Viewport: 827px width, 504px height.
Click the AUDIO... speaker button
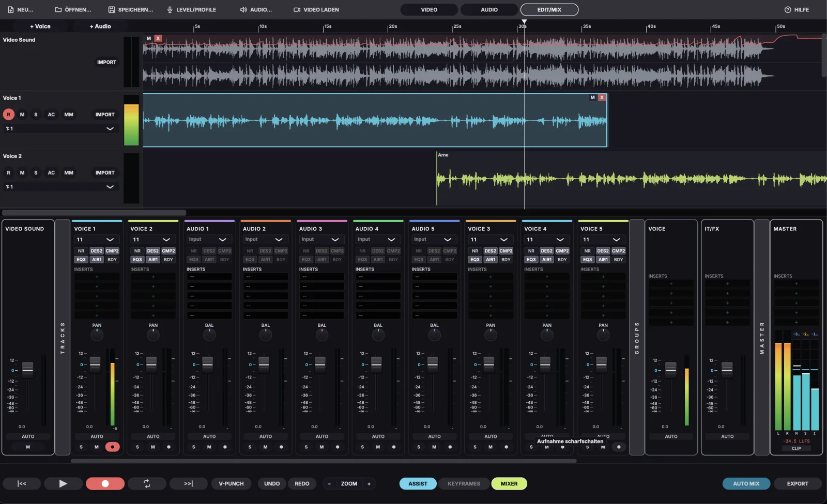click(x=256, y=10)
